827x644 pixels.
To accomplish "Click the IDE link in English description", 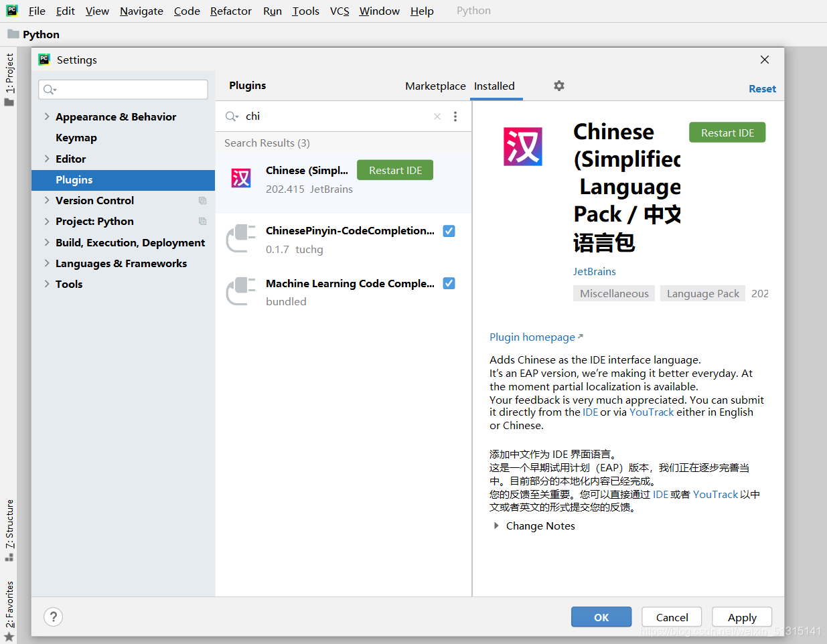I will click(x=590, y=412).
